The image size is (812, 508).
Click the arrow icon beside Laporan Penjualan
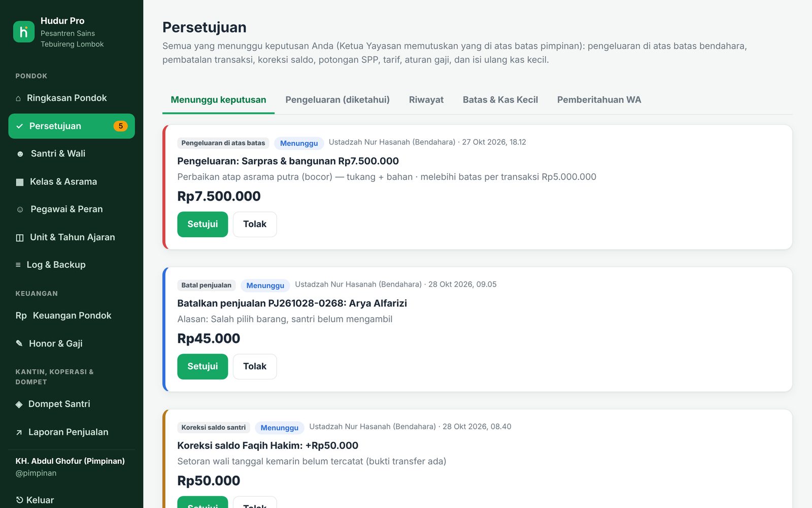19,432
